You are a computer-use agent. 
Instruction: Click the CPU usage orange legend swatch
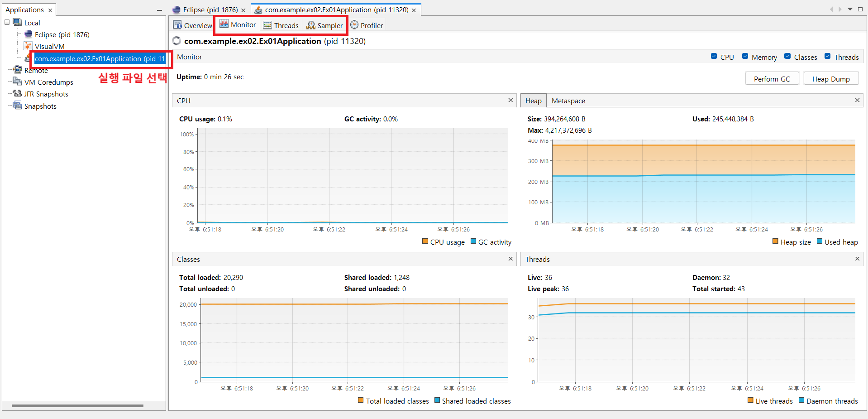(425, 241)
